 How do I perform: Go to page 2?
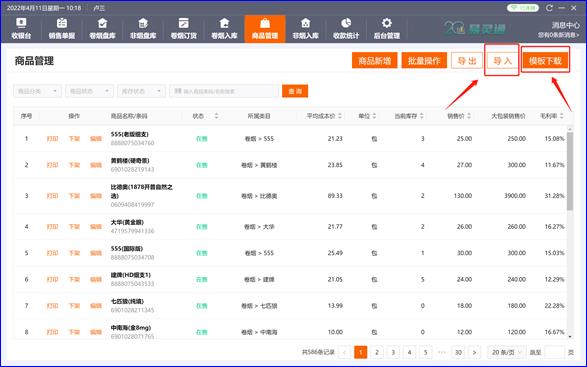pos(377,352)
